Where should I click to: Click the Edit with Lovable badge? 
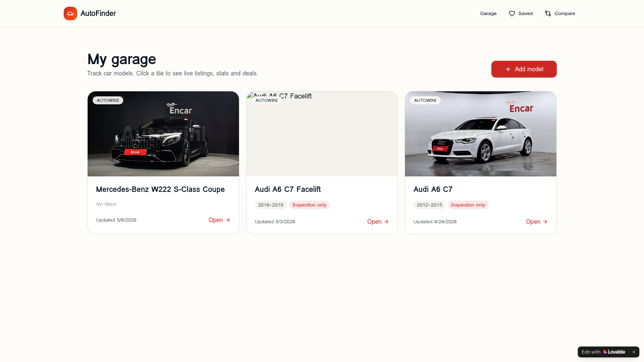click(603, 352)
